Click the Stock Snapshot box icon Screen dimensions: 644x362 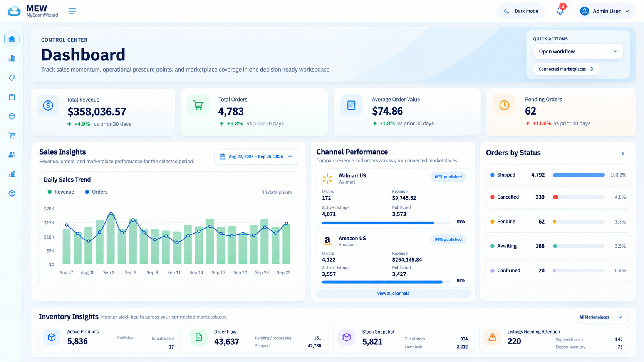tap(347, 337)
